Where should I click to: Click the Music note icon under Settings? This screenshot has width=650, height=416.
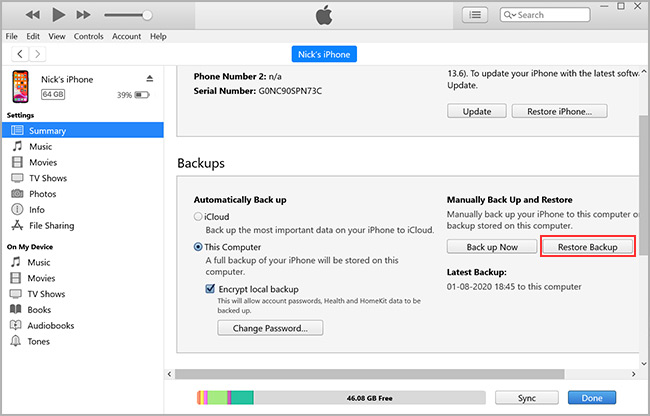pos(17,146)
